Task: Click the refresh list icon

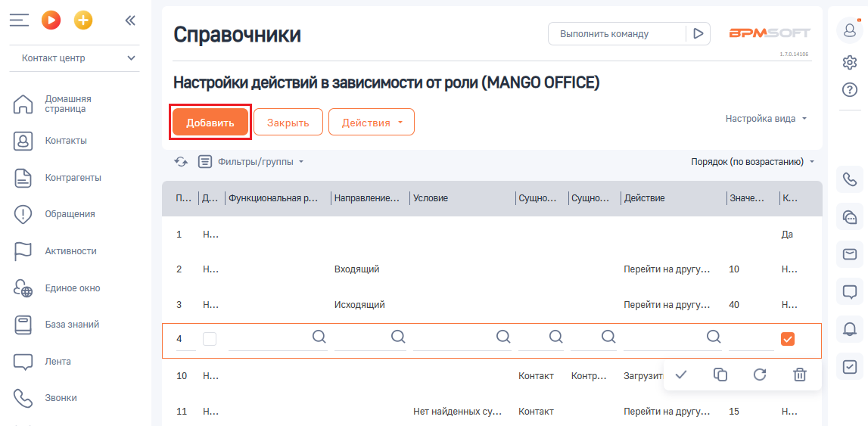Action: [181, 162]
